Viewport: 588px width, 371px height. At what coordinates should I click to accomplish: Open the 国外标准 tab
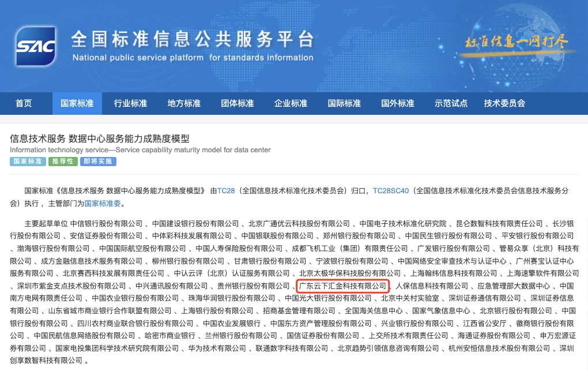click(398, 103)
